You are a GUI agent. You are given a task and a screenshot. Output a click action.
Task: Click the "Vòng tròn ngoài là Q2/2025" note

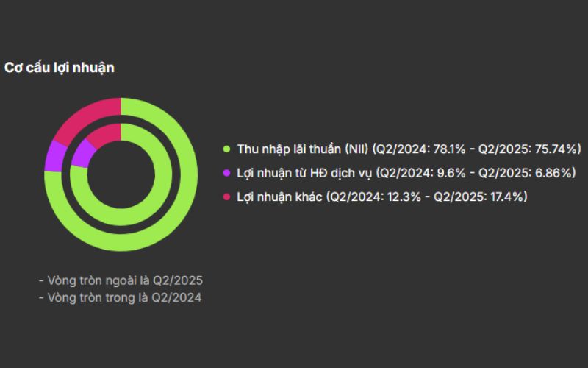coord(121,280)
